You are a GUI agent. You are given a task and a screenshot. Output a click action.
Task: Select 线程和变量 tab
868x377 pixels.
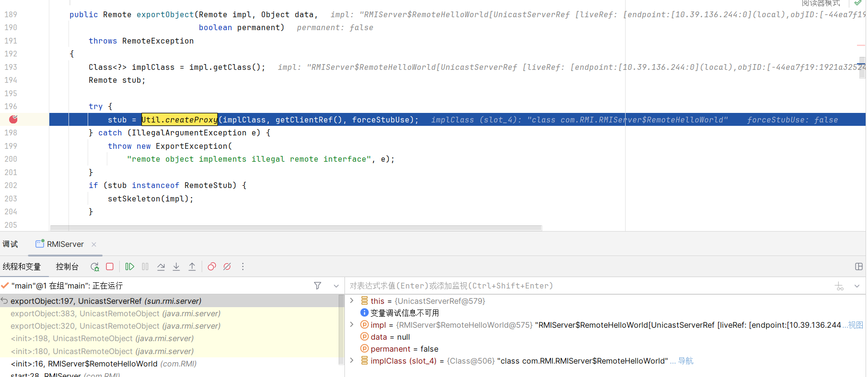point(22,266)
